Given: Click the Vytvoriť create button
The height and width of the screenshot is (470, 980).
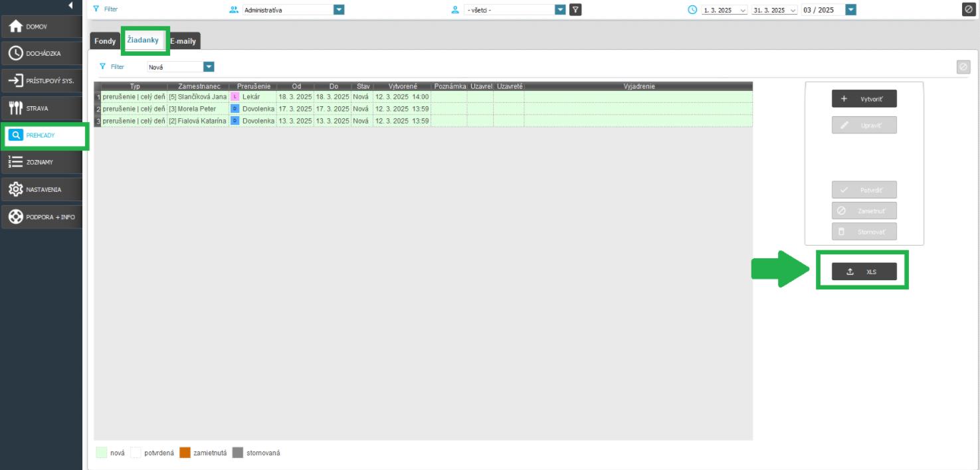Looking at the screenshot, I should [x=864, y=98].
